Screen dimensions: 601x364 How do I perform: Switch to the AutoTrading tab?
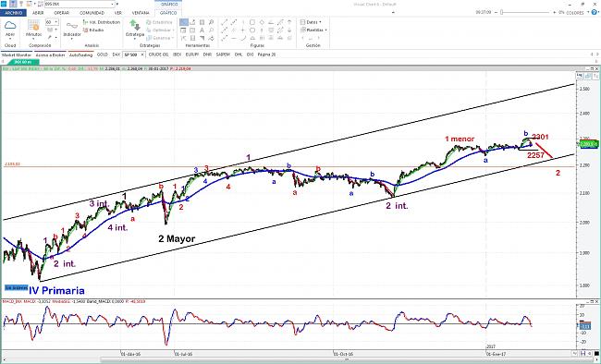(80, 55)
